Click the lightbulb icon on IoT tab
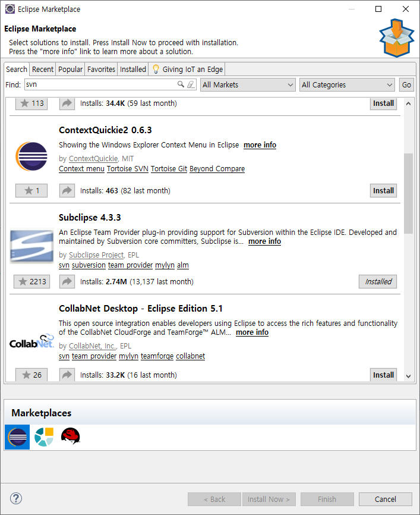Viewport: 420px width, 515px height. (x=156, y=70)
